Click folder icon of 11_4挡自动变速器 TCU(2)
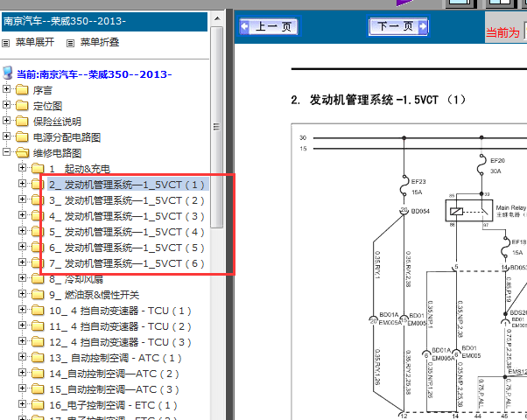This screenshot has width=527, height=420. click(38, 325)
